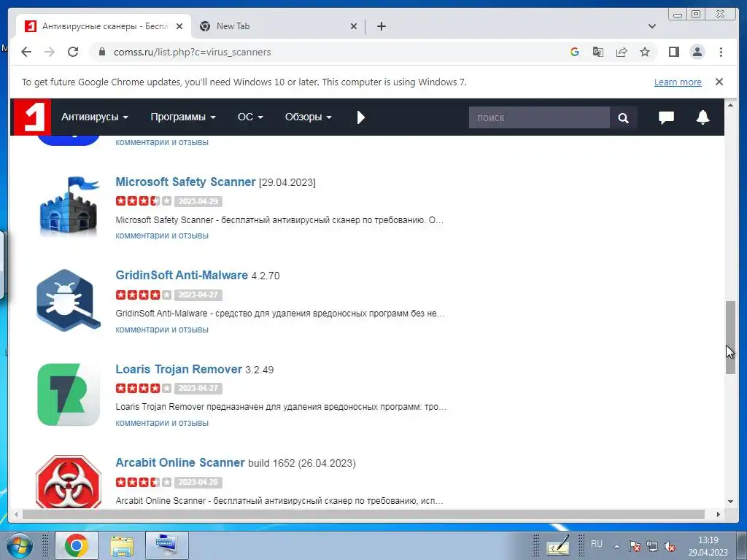Open Windows Explorer from taskbar
Image resolution: width=747 pixels, height=560 pixels.
(x=122, y=545)
